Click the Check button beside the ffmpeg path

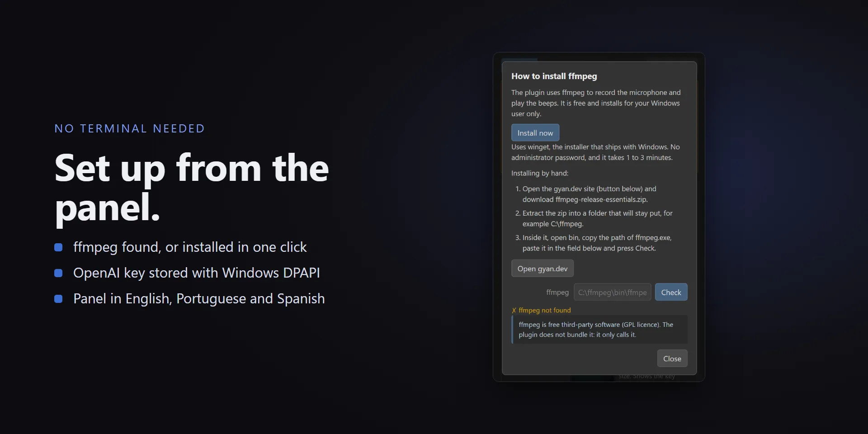(x=671, y=292)
